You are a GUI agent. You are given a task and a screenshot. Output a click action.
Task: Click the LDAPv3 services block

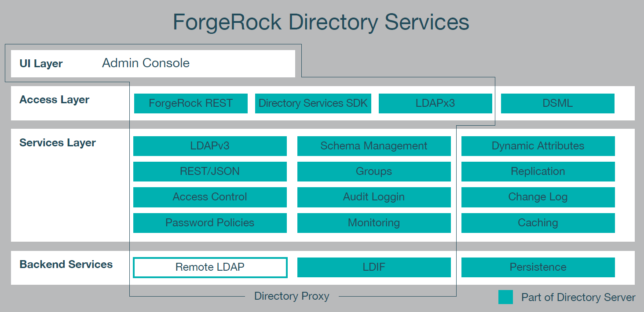tap(210, 146)
